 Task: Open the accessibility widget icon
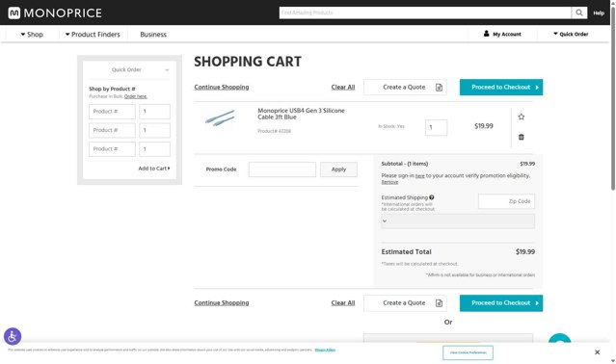pos(13,336)
